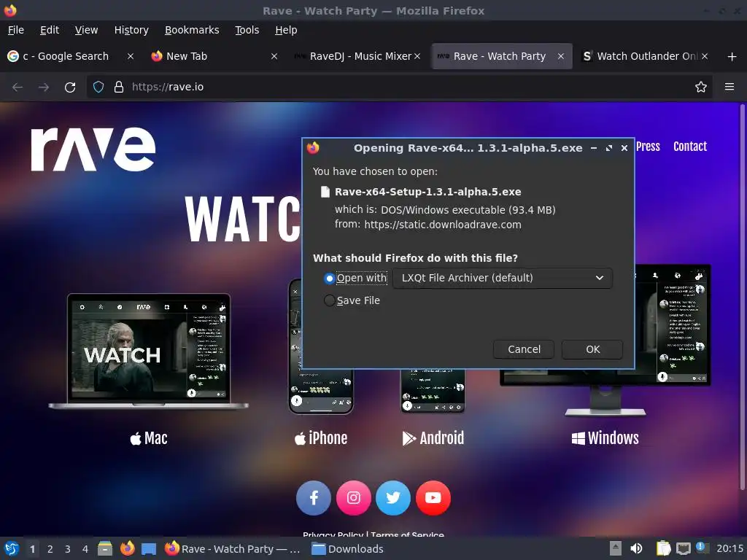
Task: Click the Windows download label
Action: 605,438
